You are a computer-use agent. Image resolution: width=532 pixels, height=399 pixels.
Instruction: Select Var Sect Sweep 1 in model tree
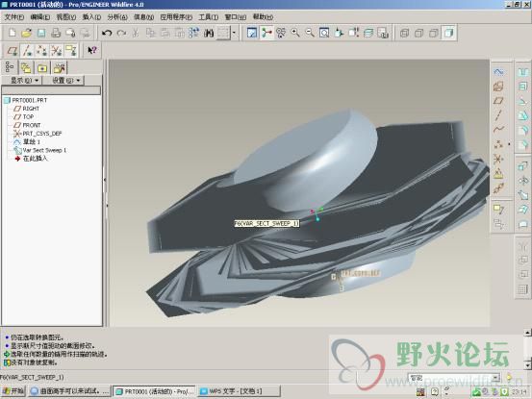click(x=44, y=150)
